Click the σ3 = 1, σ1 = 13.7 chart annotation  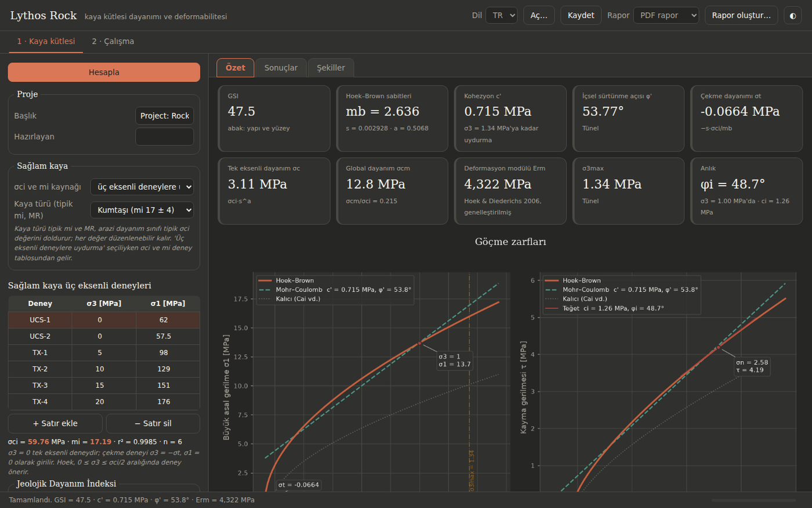[x=455, y=361]
